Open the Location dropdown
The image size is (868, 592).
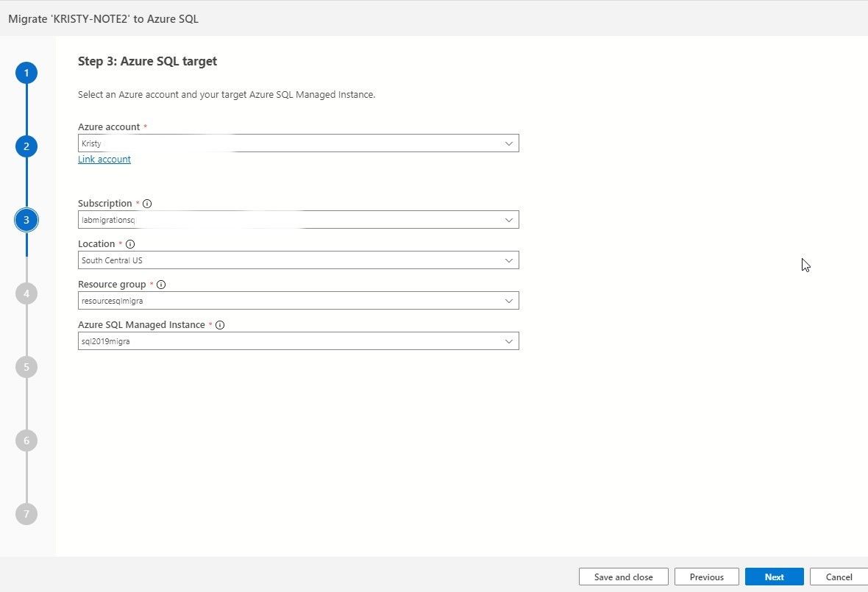tap(299, 260)
